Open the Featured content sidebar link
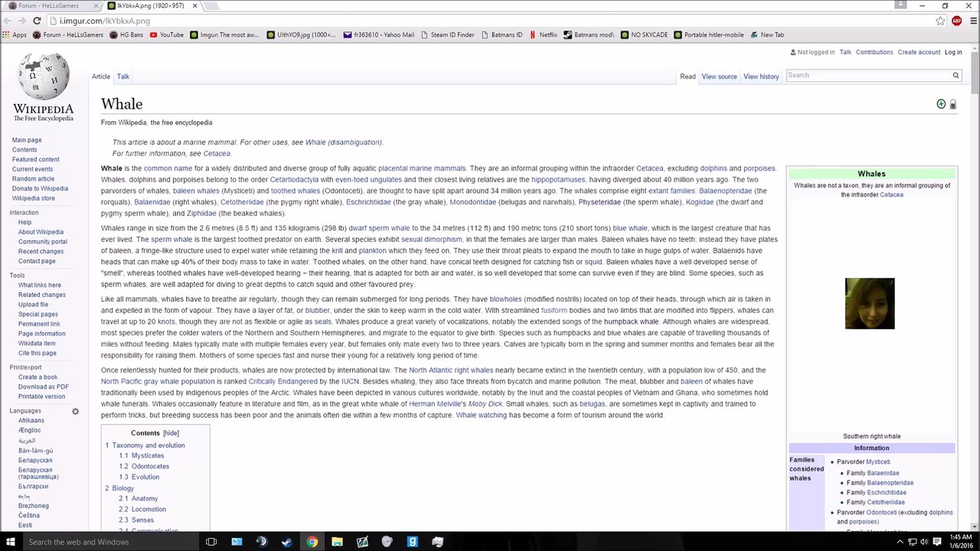This screenshot has width=980, height=551. (x=35, y=159)
